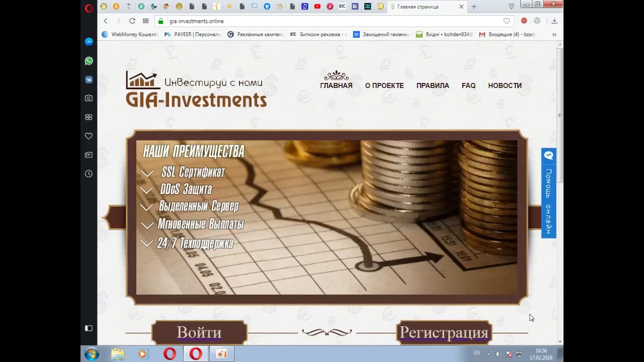
Task: Show more bookmarks bar items chevron
Action: (x=554, y=35)
